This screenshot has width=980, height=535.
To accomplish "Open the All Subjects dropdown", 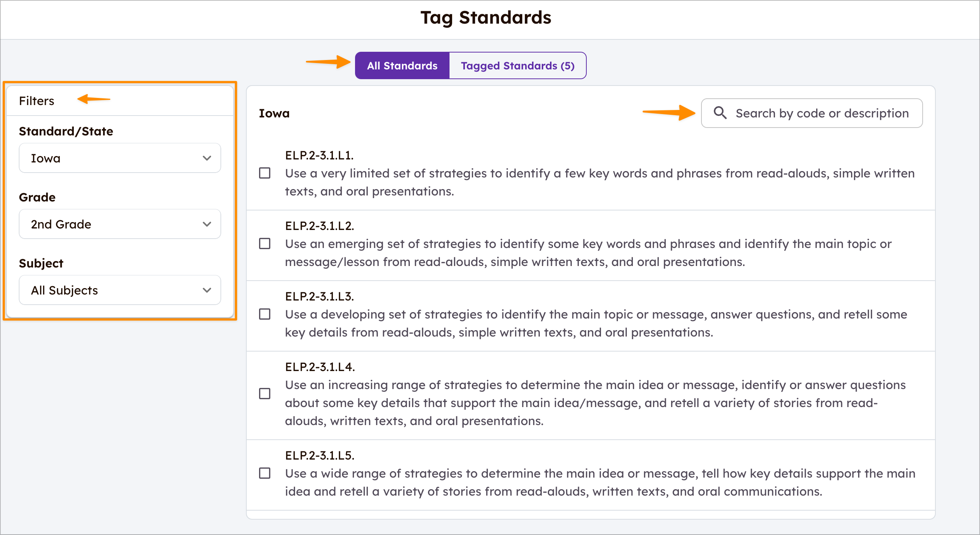I will click(120, 290).
